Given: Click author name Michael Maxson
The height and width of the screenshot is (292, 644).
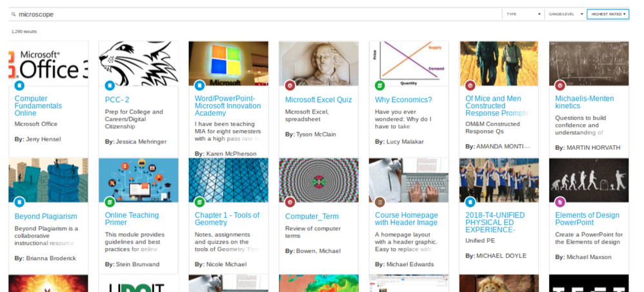Looking at the screenshot, I should 589,257.
